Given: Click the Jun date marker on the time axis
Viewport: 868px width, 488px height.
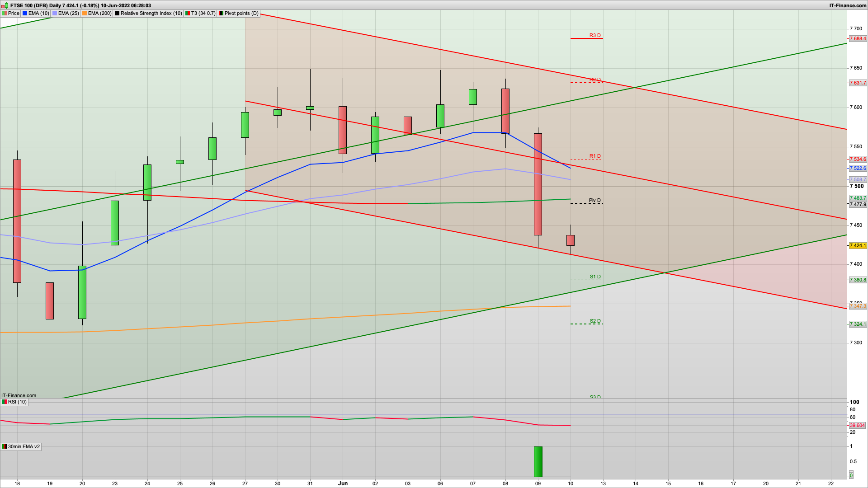Looking at the screenshot, I should [343, 483].
